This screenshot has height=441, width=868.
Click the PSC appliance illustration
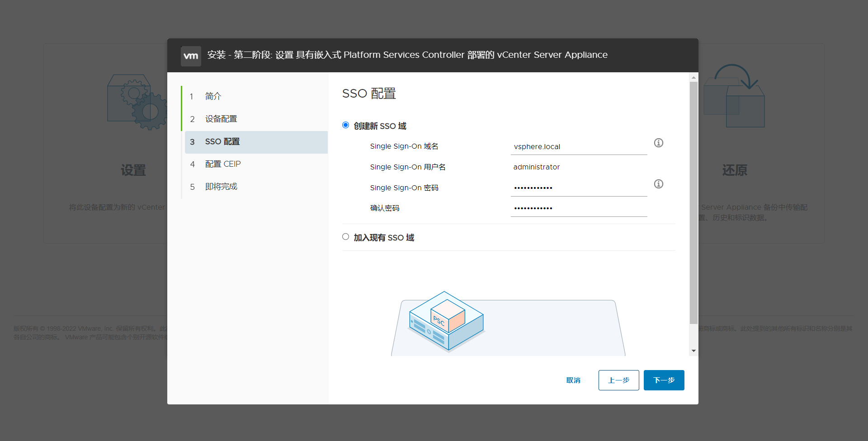(x=447, y=321)
